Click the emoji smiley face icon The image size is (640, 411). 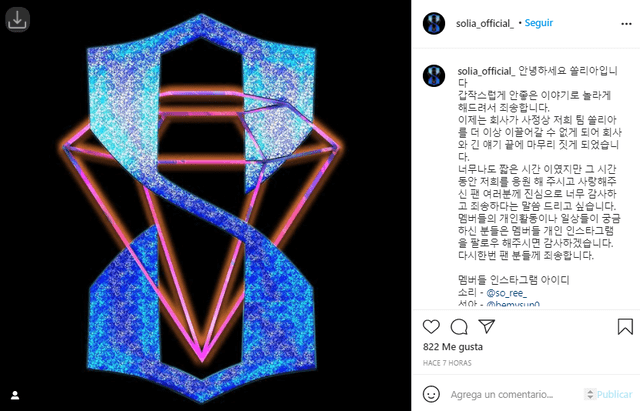coord(431,394)
